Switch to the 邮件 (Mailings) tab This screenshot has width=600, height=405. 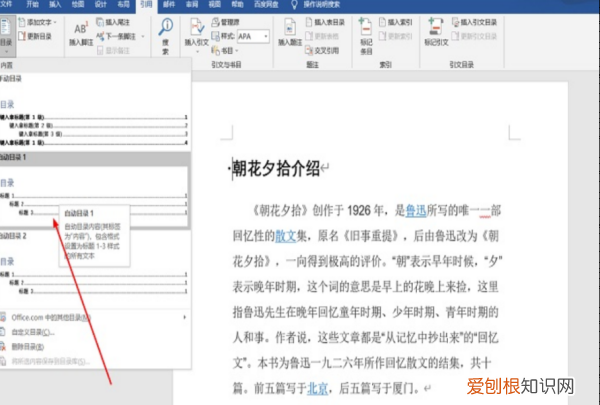tap(169, 4)
